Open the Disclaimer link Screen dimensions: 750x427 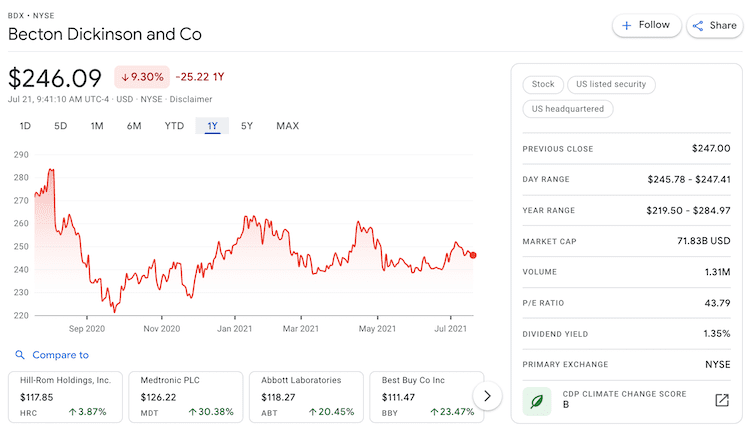(191, 99)
